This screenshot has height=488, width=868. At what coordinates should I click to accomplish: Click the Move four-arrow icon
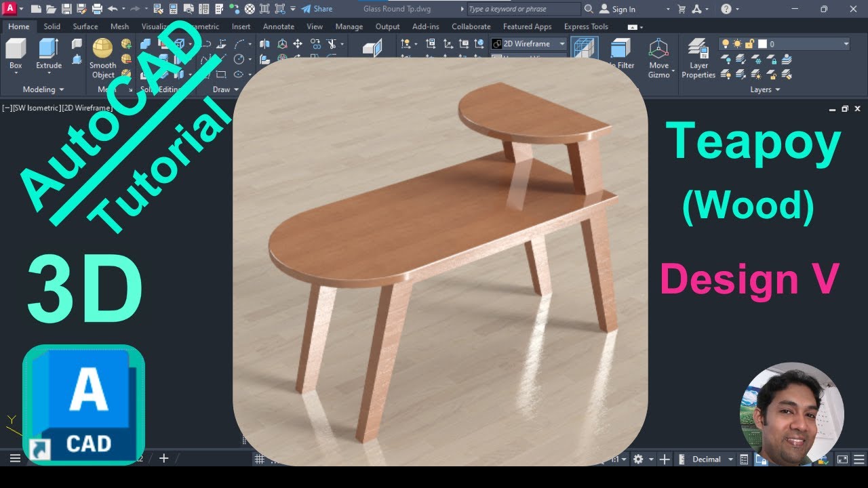pos(298,44)
